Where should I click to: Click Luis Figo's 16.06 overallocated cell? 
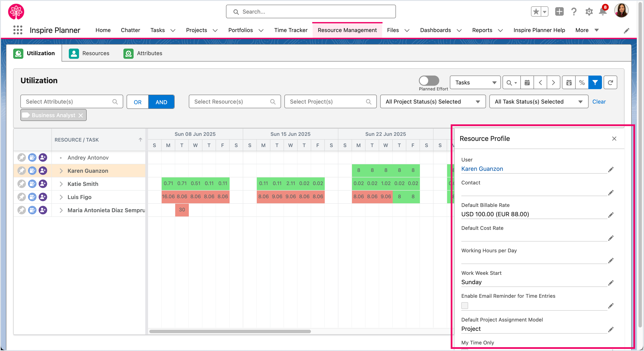[168, 197]
